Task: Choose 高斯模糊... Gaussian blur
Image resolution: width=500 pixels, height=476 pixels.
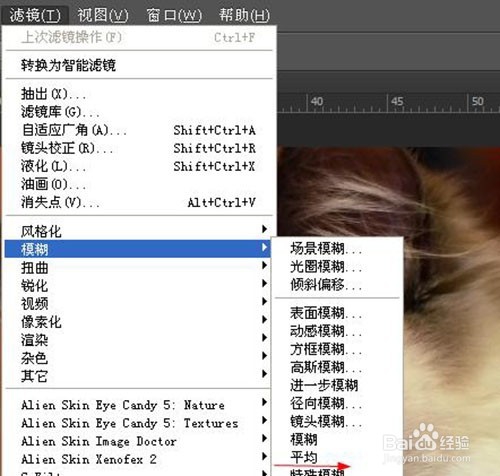Action: click(337, 367)
